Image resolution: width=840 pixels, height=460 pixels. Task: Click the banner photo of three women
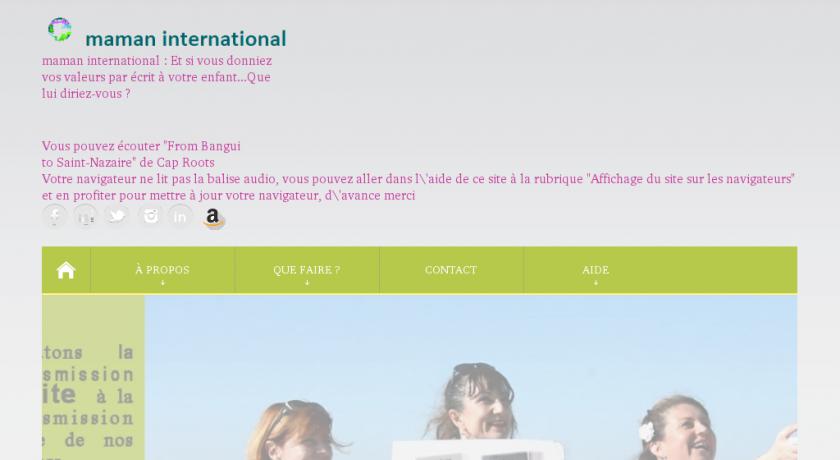tap(470, 378)
